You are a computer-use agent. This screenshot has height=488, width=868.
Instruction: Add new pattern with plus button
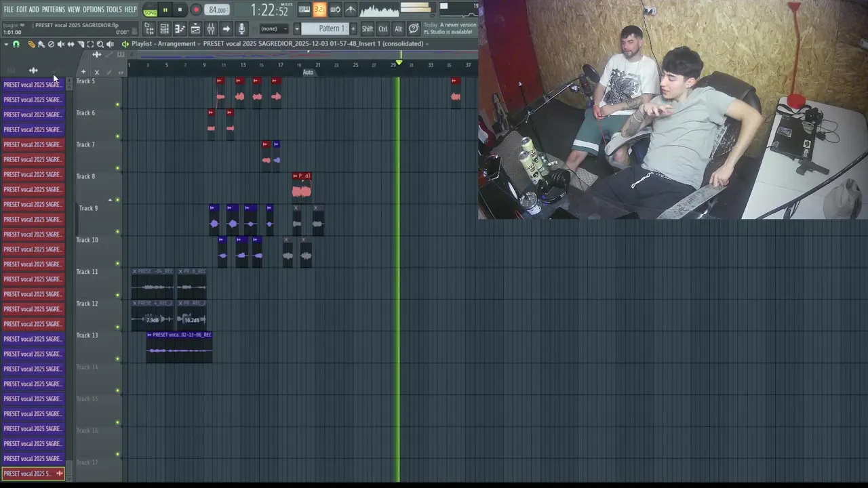353,28
